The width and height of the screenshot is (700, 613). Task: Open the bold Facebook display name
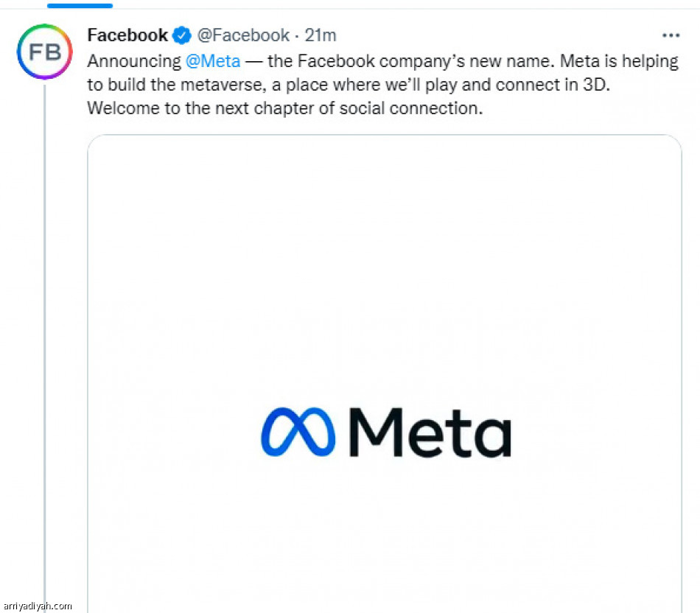click(127, 35)
